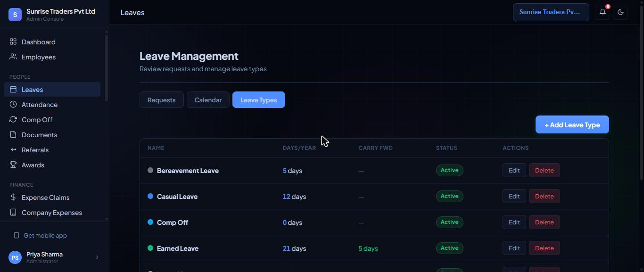The width and height of the screenshot is (644, 272).
Task: Click '0 days' value for Comp Off
Action: pos(292,223)
